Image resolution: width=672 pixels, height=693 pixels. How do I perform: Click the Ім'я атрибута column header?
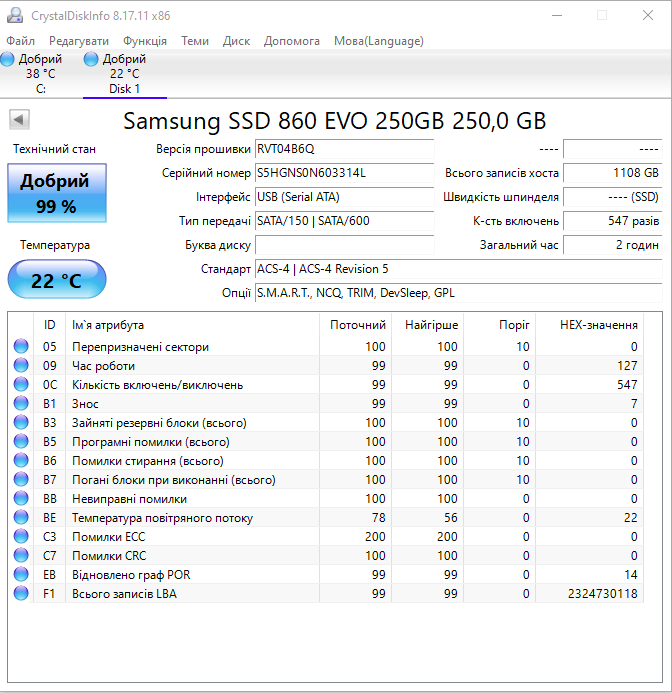point(192,325)
